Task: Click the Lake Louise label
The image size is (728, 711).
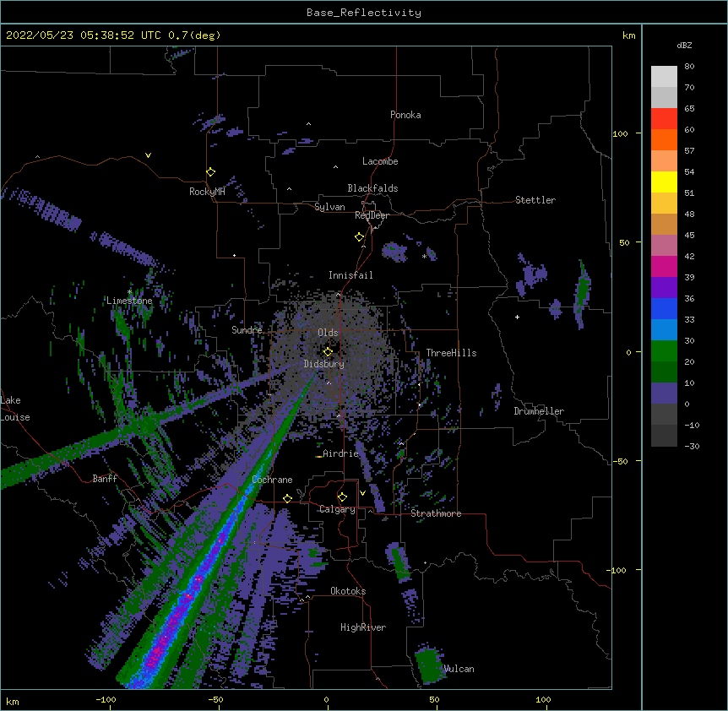Action: pos(15,409)
